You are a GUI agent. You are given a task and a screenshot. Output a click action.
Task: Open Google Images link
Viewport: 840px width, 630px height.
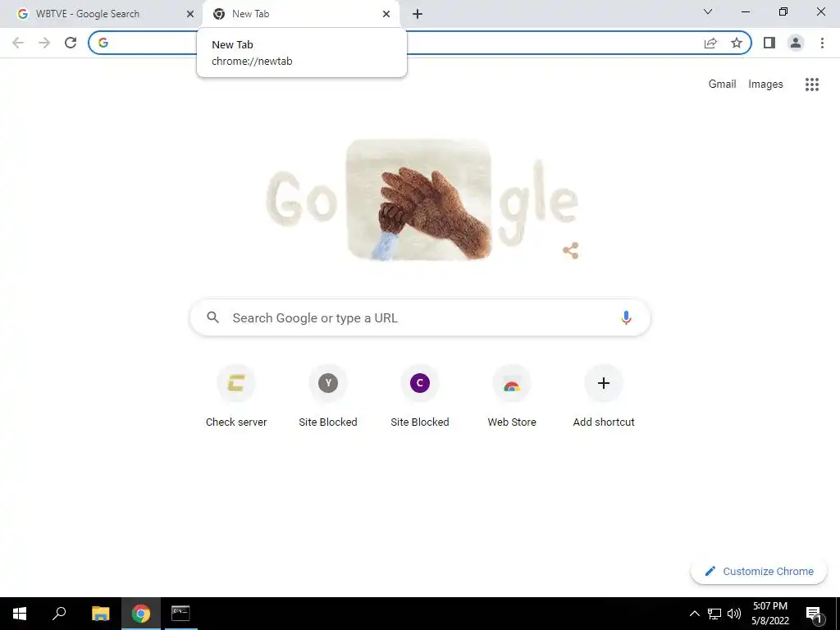765,84
